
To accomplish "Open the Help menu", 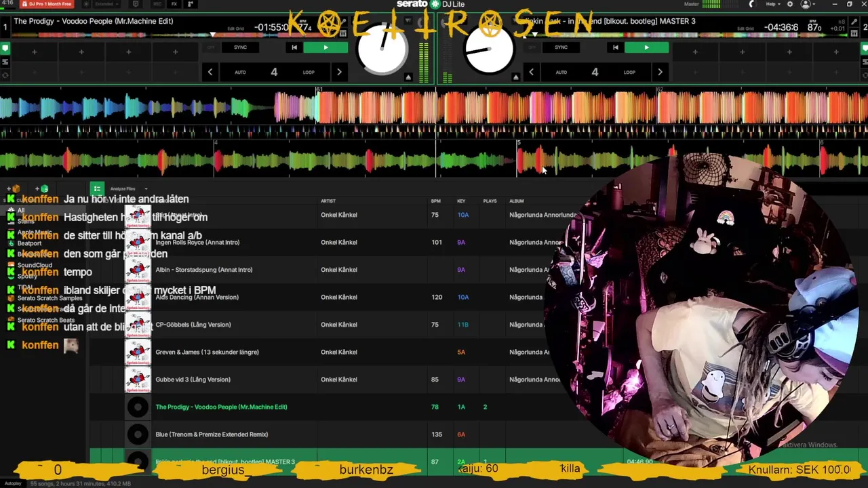I will [772, 4].
